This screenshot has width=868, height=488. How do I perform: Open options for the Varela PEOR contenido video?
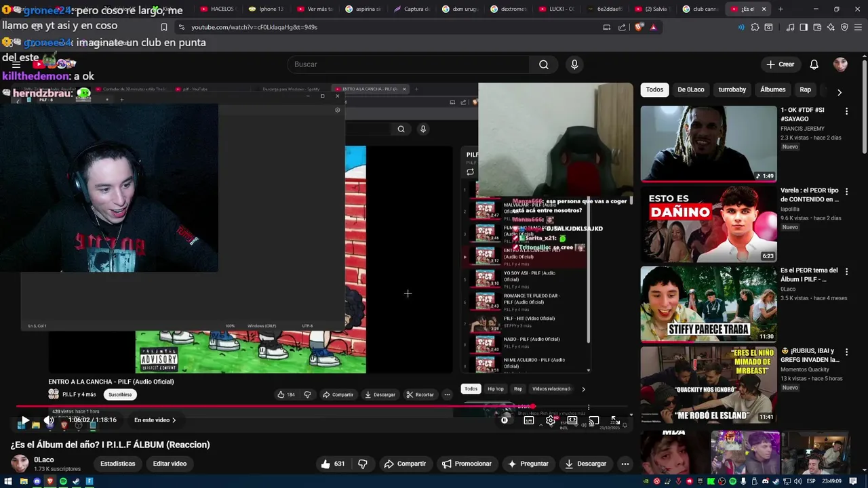point(846,191)
